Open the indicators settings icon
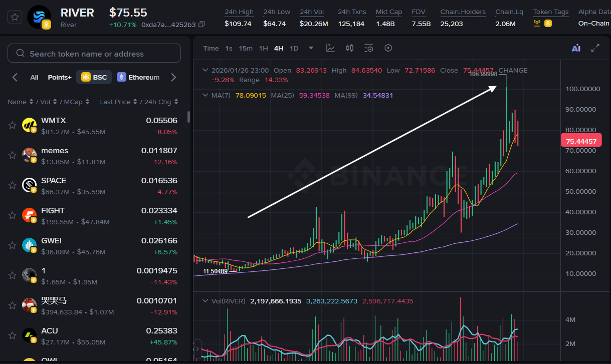The height and width of the screenshot is (364, 611). coord(369,48)
